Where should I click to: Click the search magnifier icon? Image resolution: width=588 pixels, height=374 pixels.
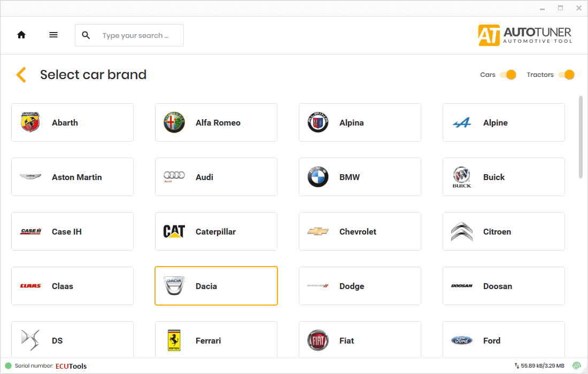86,35
